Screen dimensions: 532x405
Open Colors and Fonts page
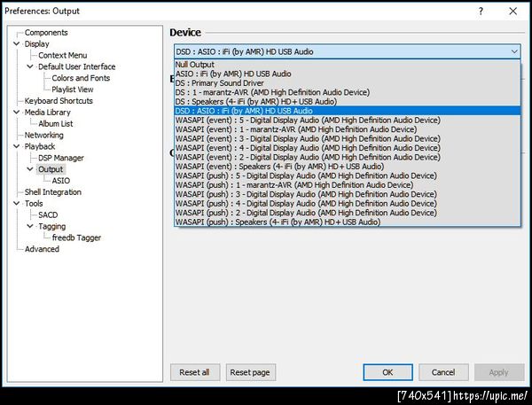pyautogui.click(x=81, y=78)
